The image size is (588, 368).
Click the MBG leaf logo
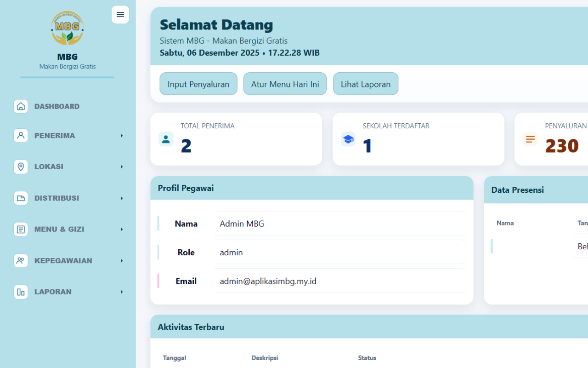click(x=67, y=28)
